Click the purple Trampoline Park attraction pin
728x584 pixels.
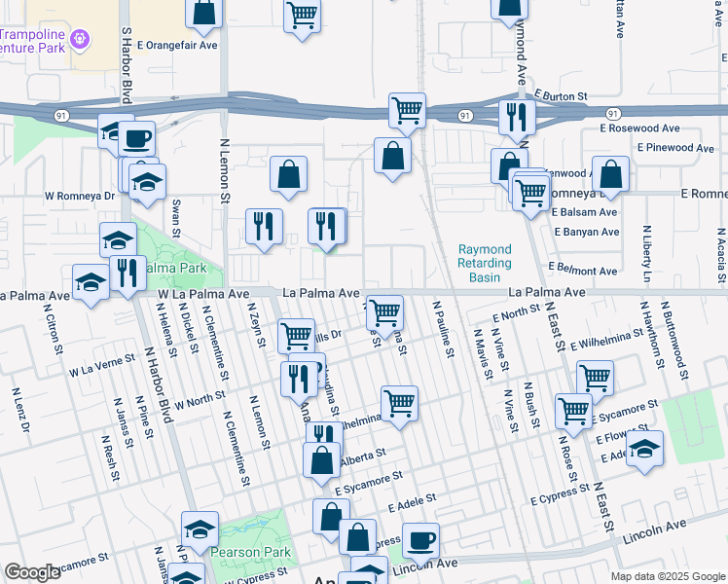[x=80, y=39]
